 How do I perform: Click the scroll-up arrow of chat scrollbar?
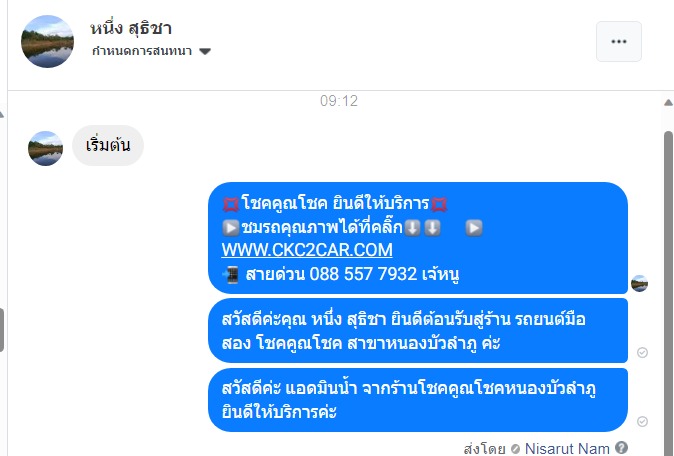[668, 102]
